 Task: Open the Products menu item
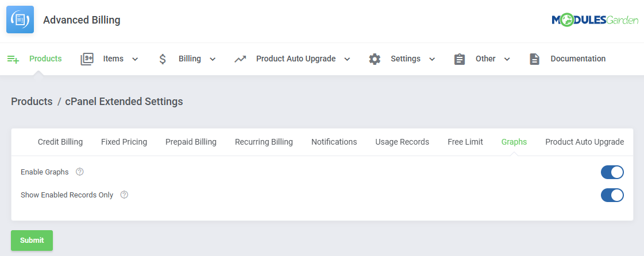tap(45, 59)
